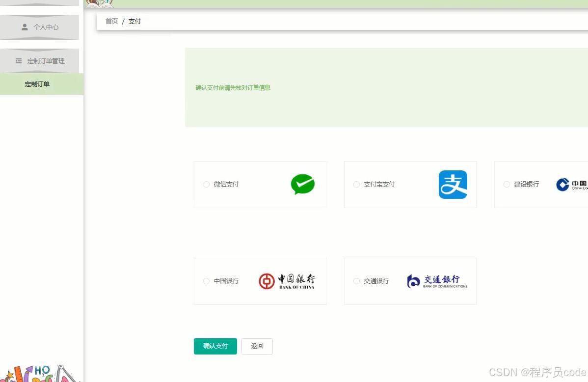Open the 定制订单 submenu item
The height and width of the screenshot is (382, 588).
42,84
